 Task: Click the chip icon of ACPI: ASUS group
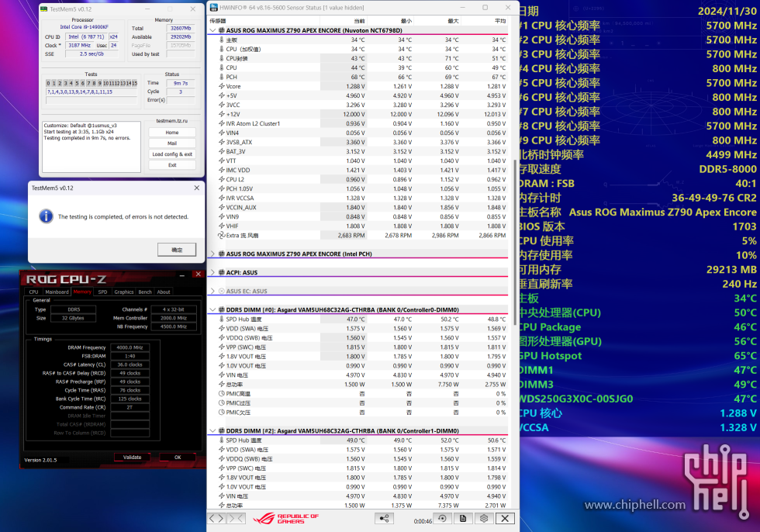(x=222, y=272)
